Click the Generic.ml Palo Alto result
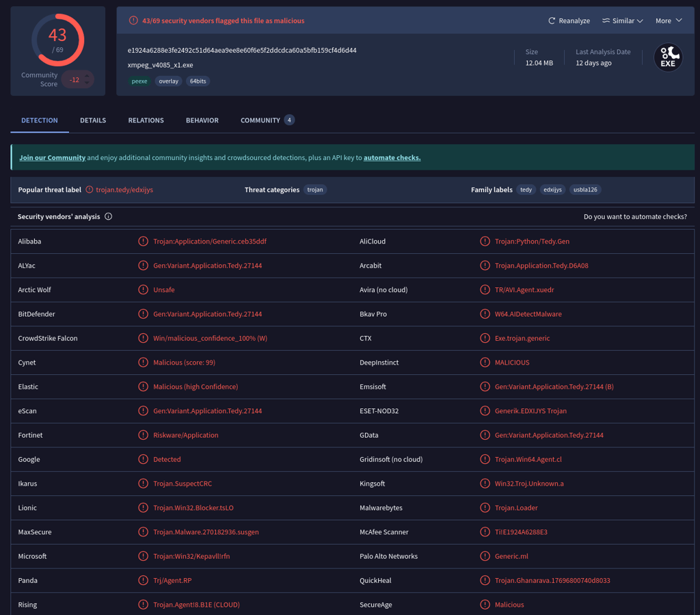The image size is (700, 615). [511, 556]
